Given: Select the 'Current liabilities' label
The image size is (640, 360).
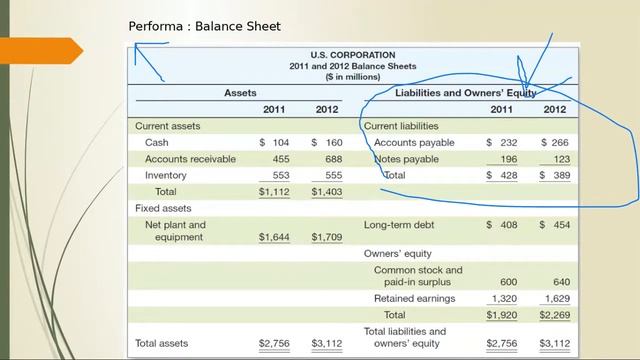Looking at the screenshot, I should tap(401, 126).
